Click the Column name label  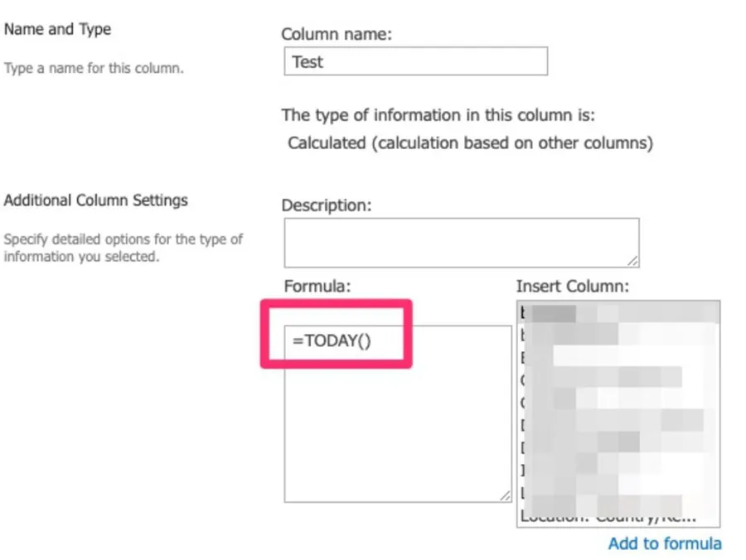(336, 35)
